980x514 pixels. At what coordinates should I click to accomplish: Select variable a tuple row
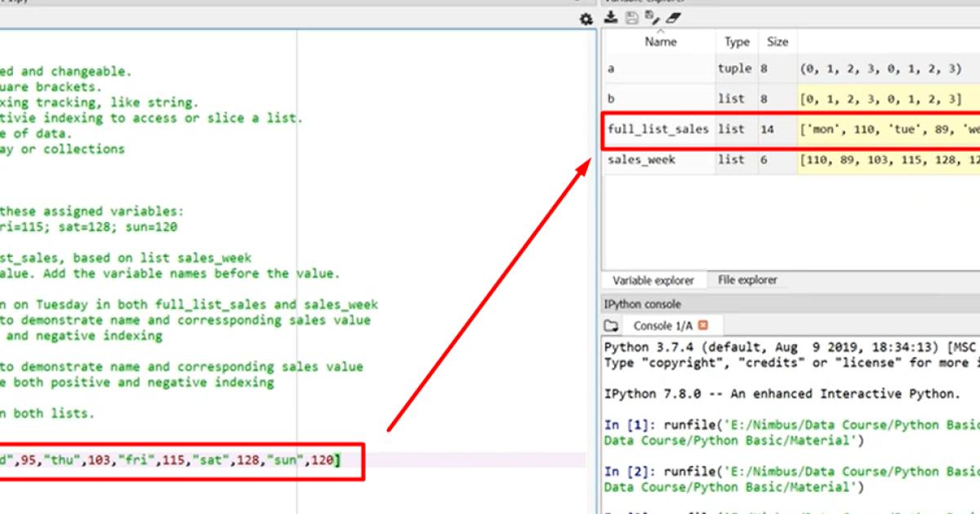point(791,69)
